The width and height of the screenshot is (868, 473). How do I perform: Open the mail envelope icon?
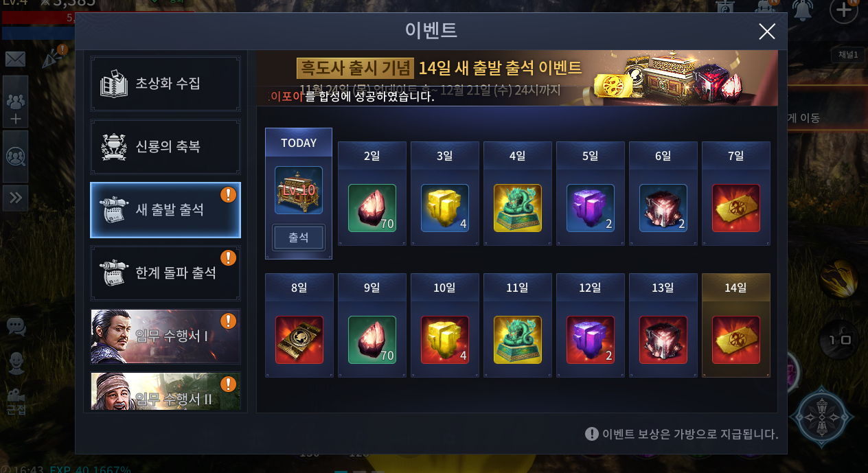pos(15,59)
